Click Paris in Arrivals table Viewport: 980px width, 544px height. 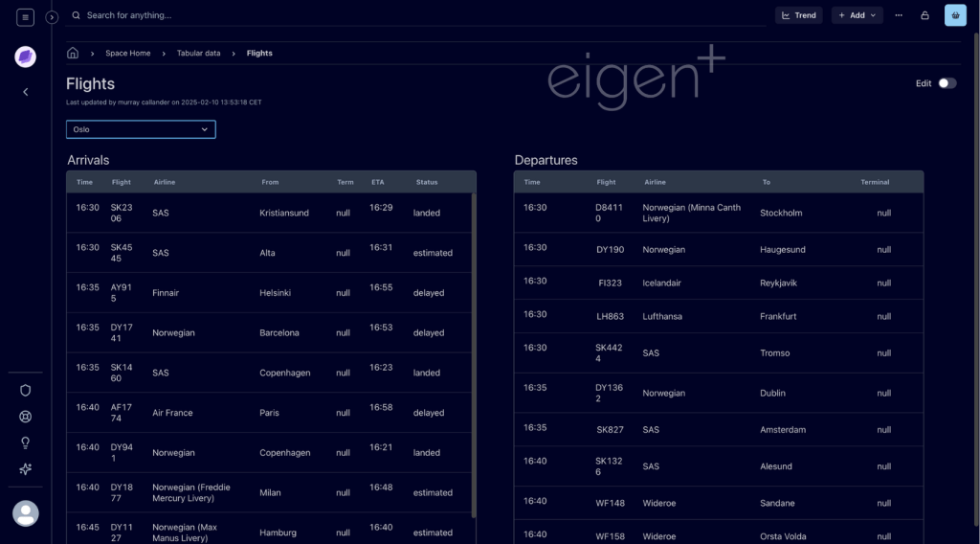(269, 413)
